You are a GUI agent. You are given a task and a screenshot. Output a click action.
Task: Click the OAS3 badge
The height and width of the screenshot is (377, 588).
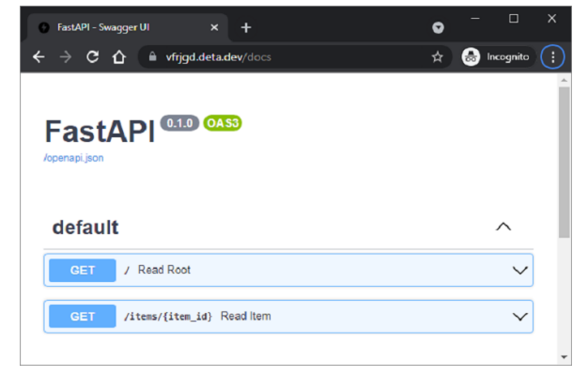223,123
